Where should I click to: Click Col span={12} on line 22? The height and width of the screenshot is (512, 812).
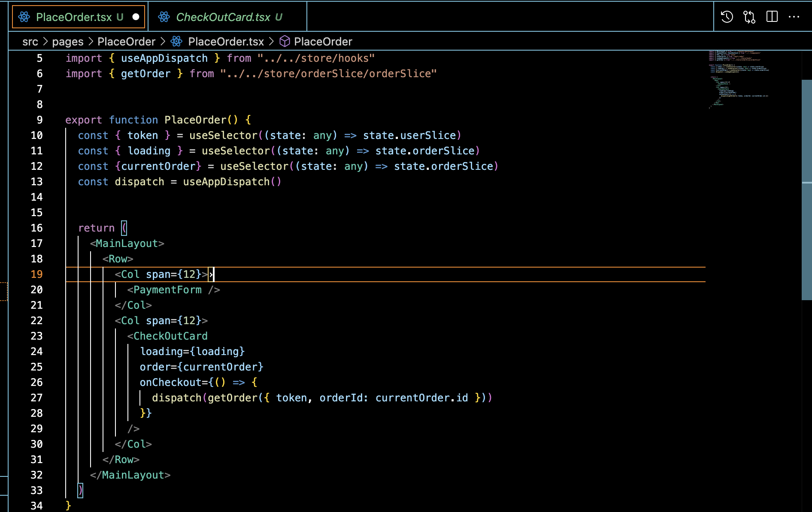click(161, 321)
